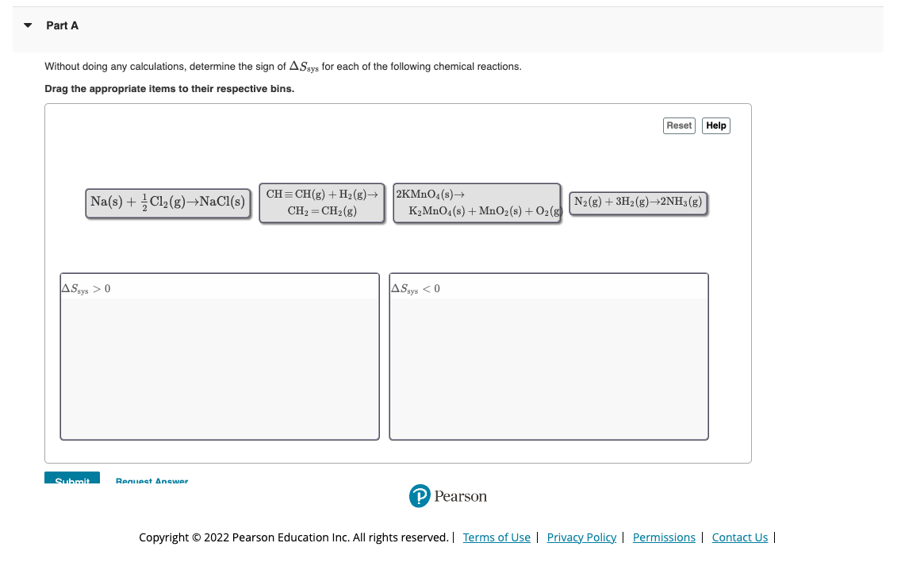The width and height of the screenshot is (924, 566).
Task: Open the Contact Us link
Action: click(x=739, y=537)
